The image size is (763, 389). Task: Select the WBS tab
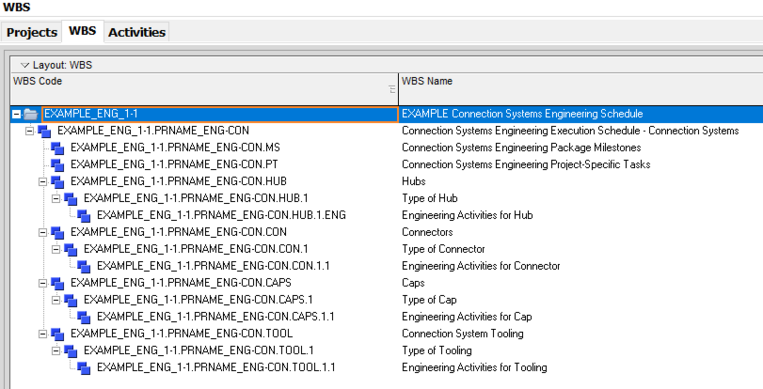(x=82, y=31)
